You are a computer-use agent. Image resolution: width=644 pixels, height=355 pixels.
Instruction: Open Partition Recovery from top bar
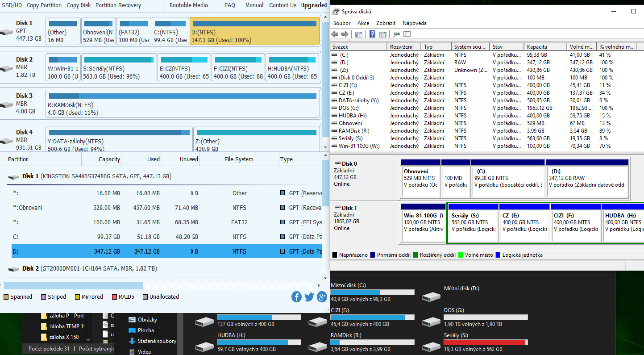[x=118, y=5]
